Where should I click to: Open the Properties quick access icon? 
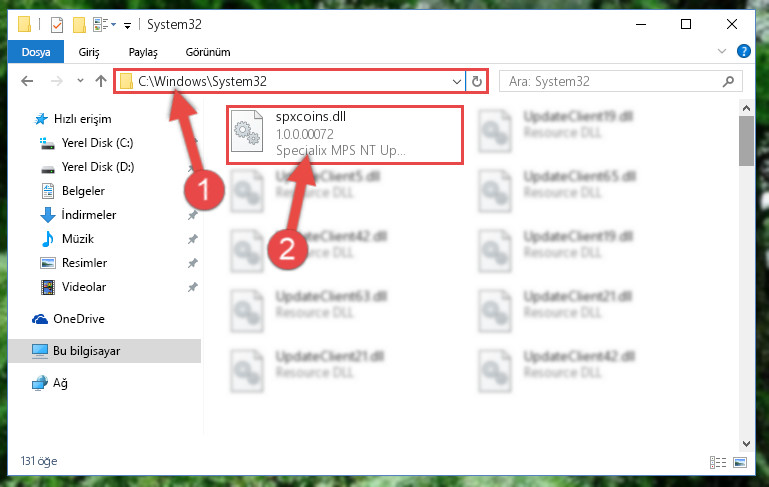tap(57, 25)
